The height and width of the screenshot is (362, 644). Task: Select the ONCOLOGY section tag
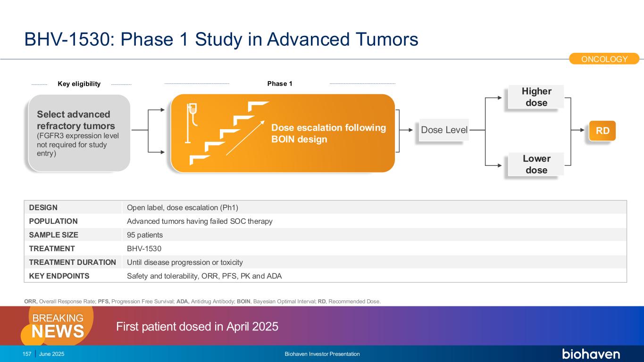(x=604, y=59)
